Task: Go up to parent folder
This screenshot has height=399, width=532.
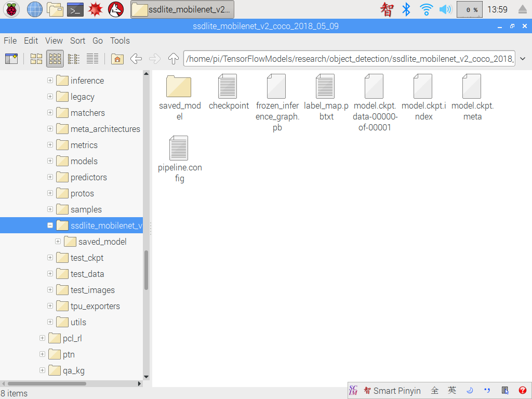Action: pyautogui.click(x=174, y=59)
